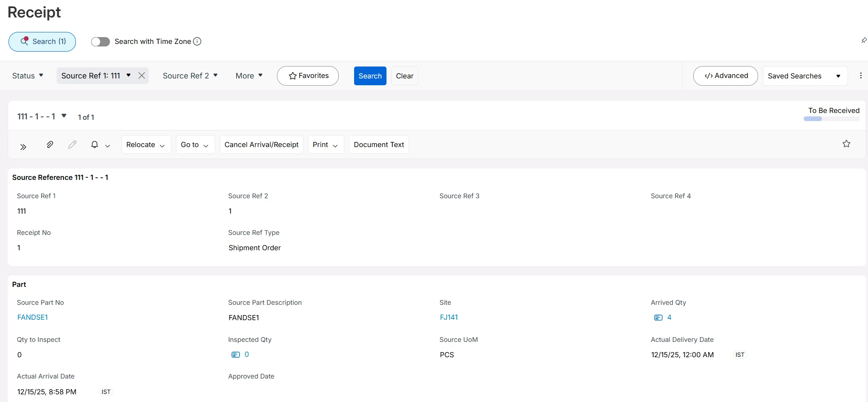Click the Actual Arrival Date value 12/15/25, 8:58 PM
This screenshot has width=868, height=402.
coord(47,392)
